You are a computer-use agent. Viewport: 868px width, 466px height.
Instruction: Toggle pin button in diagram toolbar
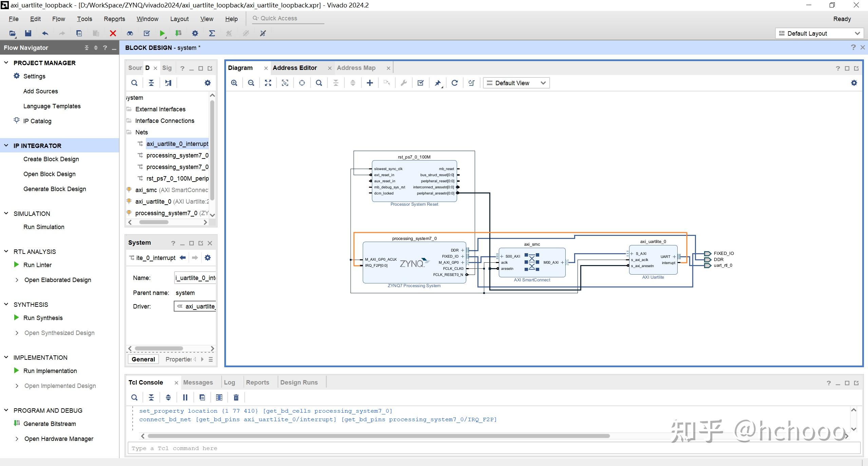[x=438, y=83]
